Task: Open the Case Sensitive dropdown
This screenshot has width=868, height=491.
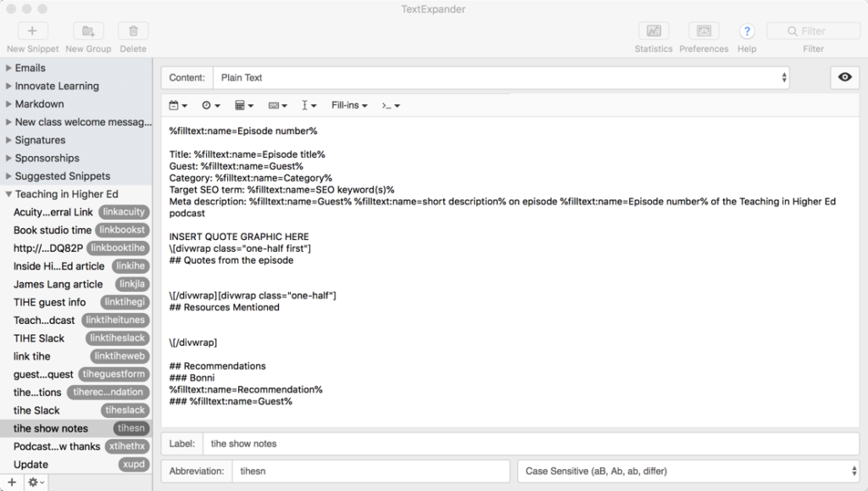Action: [688, 471]
